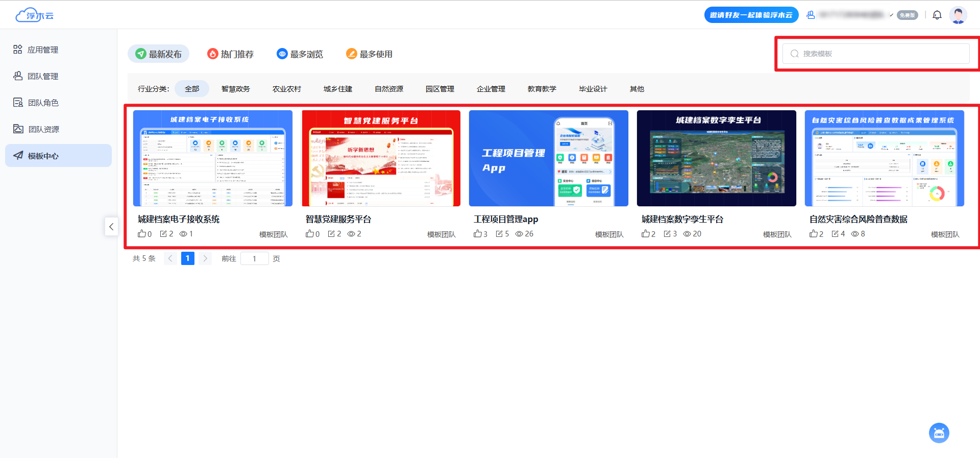
Task: Filter by 智慧政务 industry category
Action: [x=235, y=89]
